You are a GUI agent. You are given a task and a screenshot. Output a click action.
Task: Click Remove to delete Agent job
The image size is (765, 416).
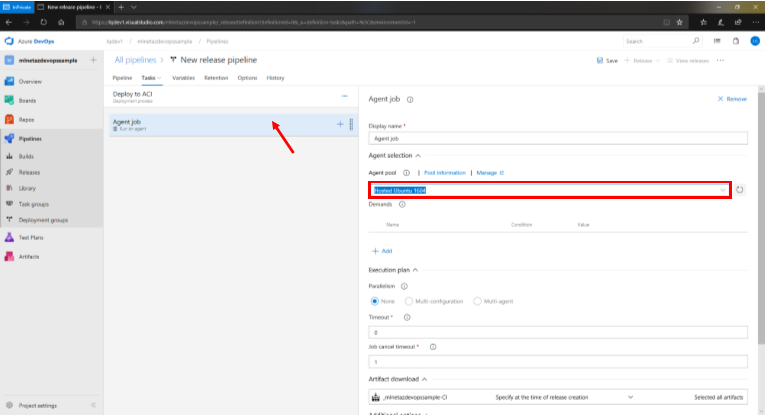point(732,100)
